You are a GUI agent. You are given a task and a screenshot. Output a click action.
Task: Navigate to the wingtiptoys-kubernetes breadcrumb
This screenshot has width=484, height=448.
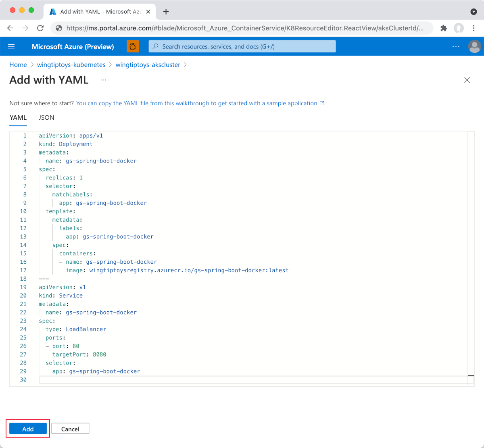click(x=71, y=65)
